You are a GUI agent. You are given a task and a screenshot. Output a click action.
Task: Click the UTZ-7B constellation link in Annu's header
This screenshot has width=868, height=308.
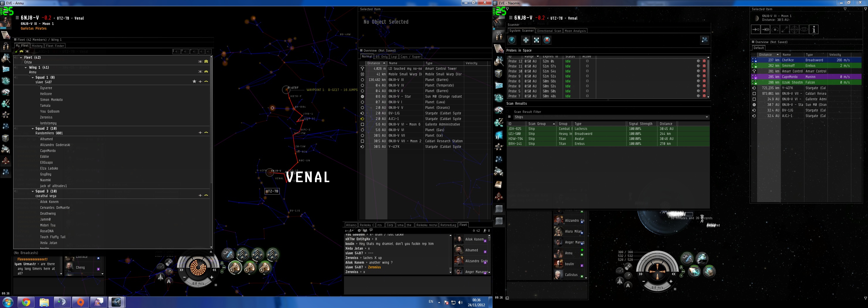[x=63, y=18]
